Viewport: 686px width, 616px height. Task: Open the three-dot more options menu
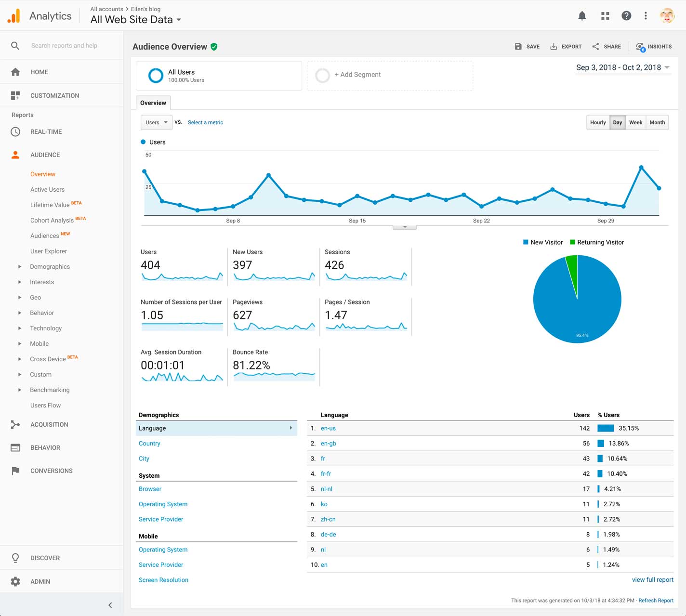(x=646, y=16)
